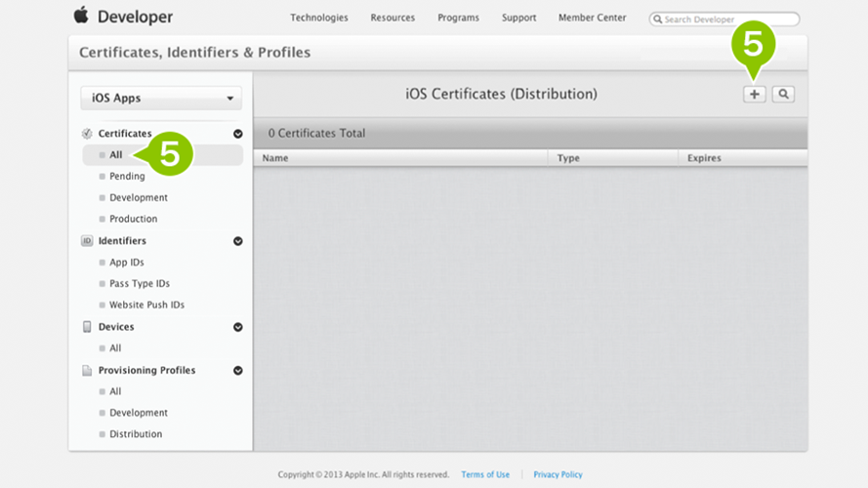The width and height of the screenshot is (868, 488).
Task: Collapse the Provisioning Profiles section chevron
Action: click(238, 371)
